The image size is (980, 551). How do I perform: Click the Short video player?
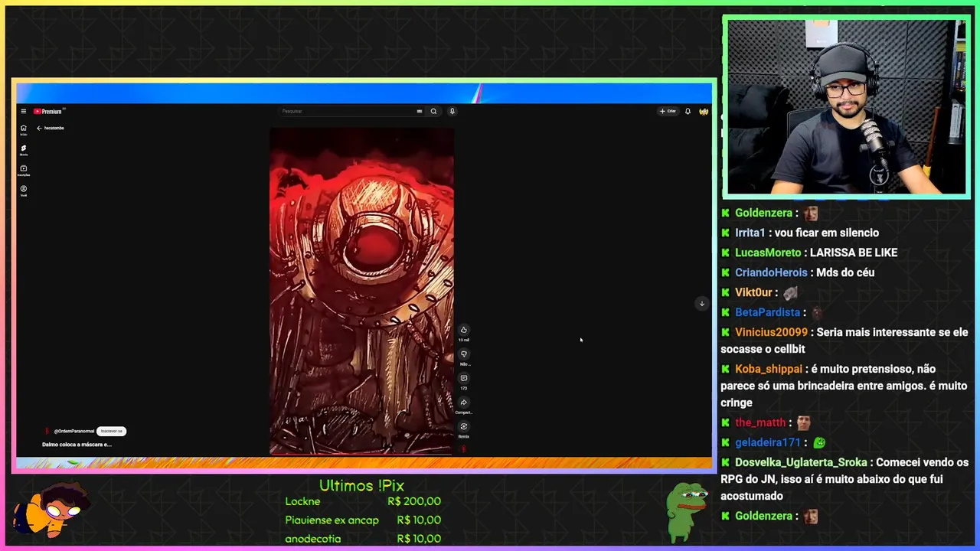(x=361, y=291)
